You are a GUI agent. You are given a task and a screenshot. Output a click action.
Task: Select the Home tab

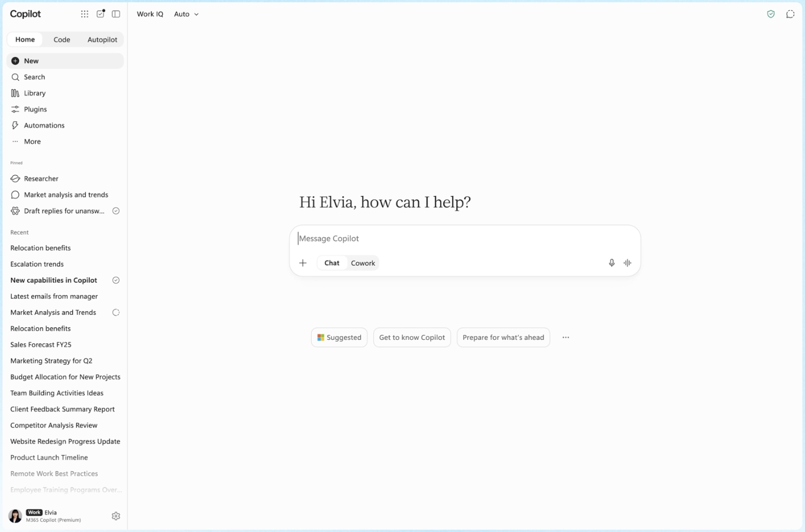pyautogui.click(x=25, y=40)
